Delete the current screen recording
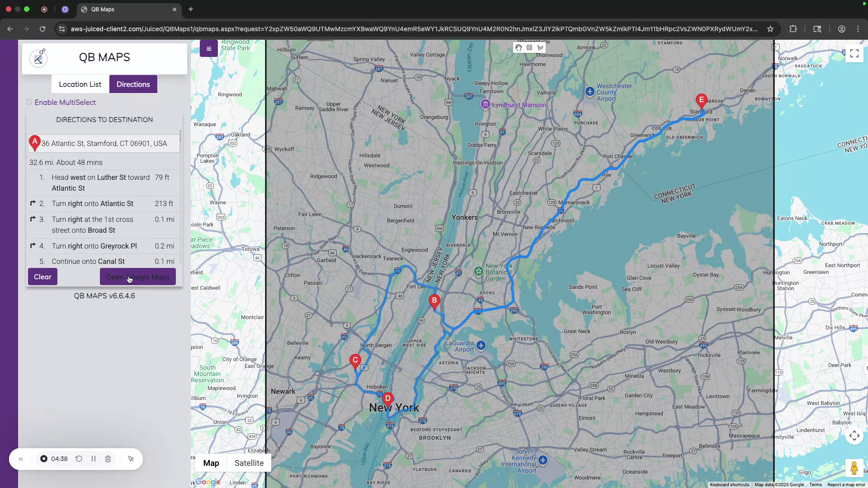The height and width of the screenshot is (488, 868). (108, 459)
